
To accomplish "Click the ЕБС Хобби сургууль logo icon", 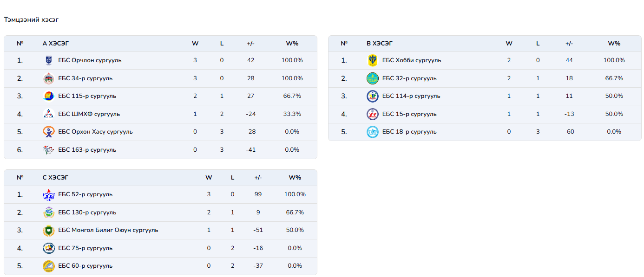I will tap(372, 60).
